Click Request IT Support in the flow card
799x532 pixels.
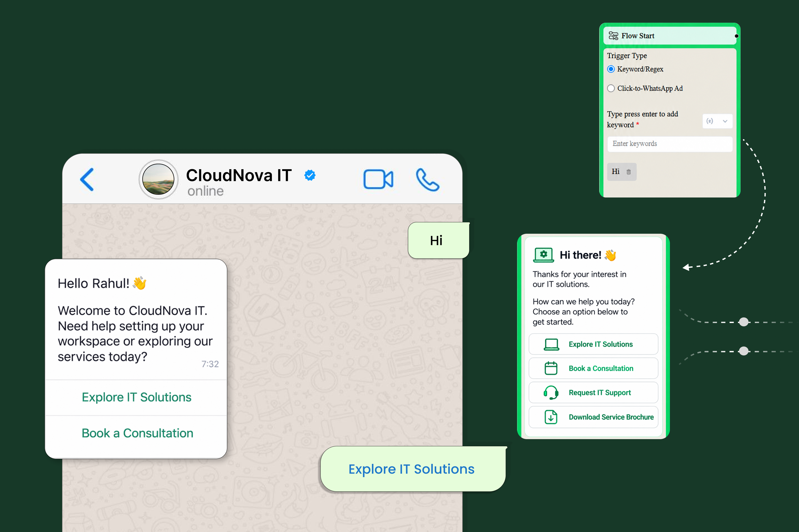click(593, 392)
